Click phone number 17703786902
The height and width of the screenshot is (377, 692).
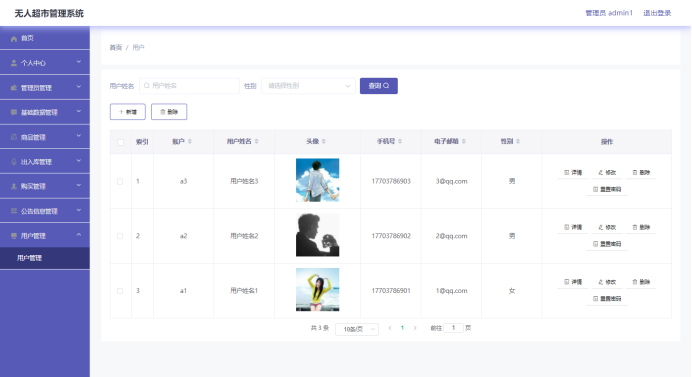pos(391,236)
